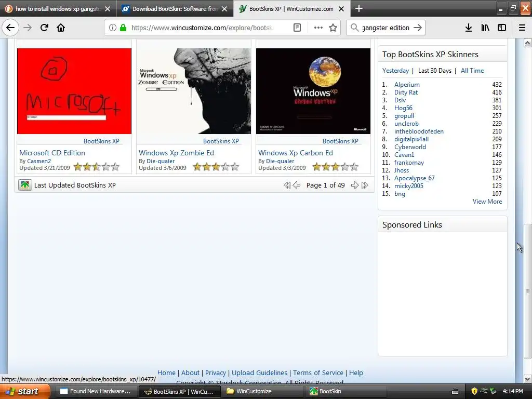This screenshot has width=532, height=399.
Task: Switch to 'how to install windows xp' tab
Action: coord(58,9)
